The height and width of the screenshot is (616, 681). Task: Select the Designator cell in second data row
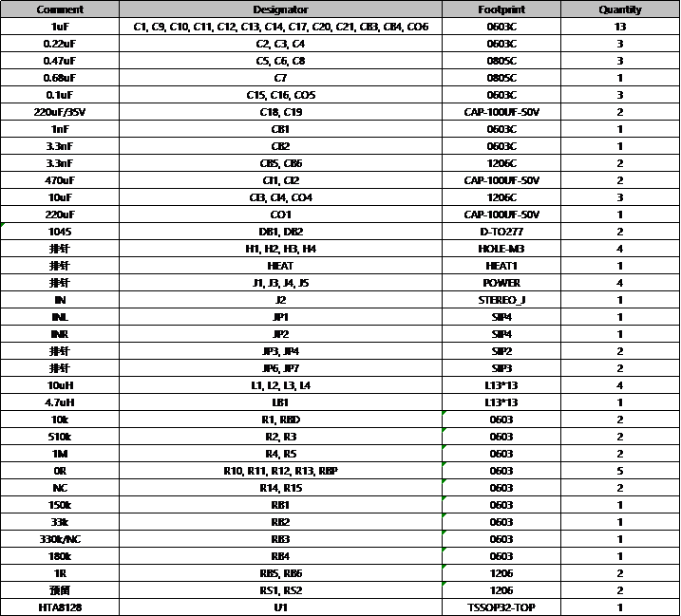280,45
